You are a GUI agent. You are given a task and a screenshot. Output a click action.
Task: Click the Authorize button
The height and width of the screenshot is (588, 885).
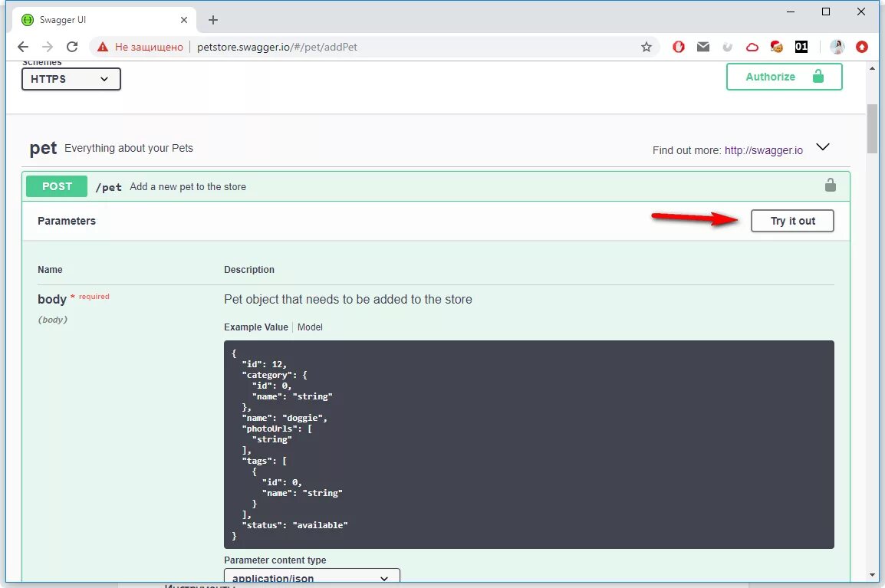(784, 77)
